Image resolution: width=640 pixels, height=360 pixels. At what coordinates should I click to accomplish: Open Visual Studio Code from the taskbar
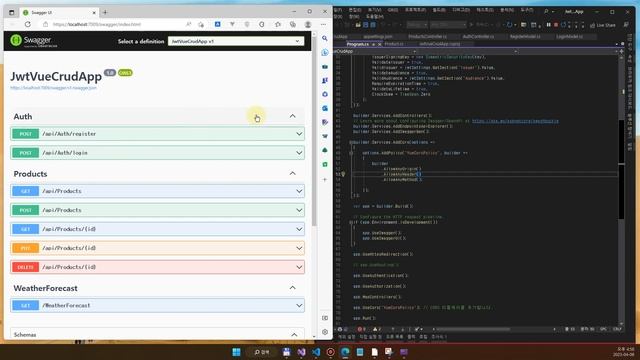(x=316, y=352)
